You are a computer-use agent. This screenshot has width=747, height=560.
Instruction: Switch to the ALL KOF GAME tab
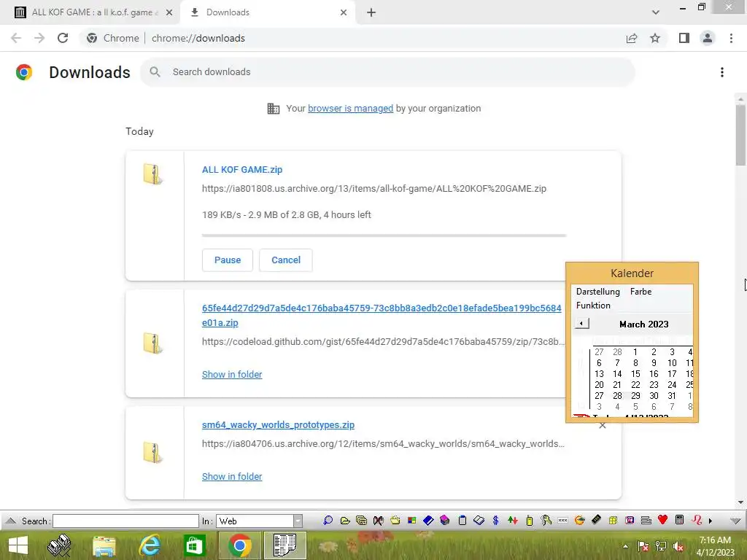(90, 12)
